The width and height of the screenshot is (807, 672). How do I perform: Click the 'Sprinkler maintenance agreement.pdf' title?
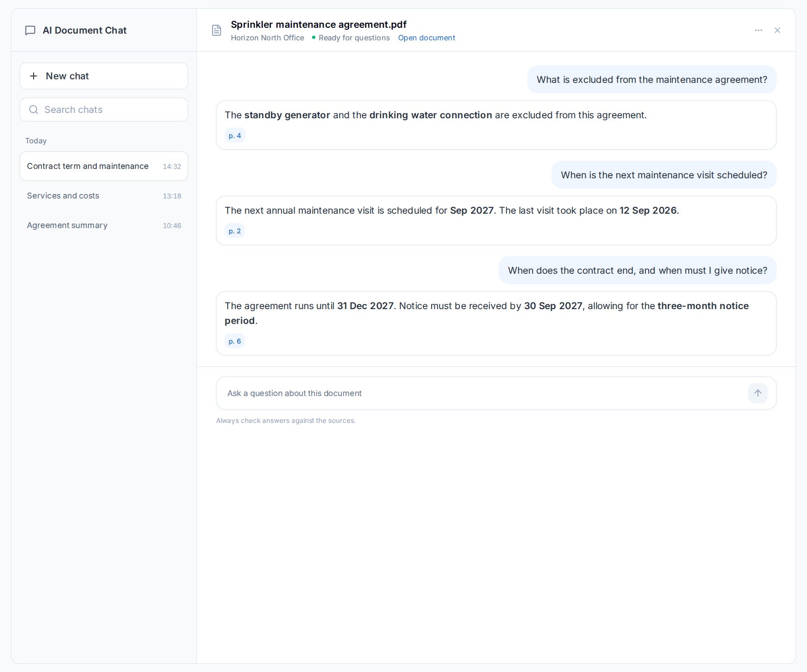point(319,25)
